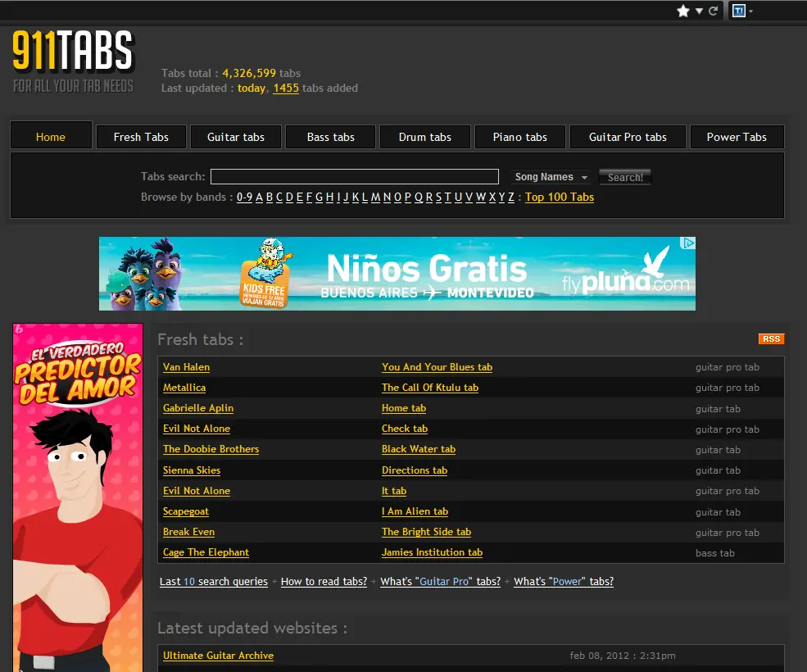Open the Check tab link
The image size is (807, 672).
405,429
